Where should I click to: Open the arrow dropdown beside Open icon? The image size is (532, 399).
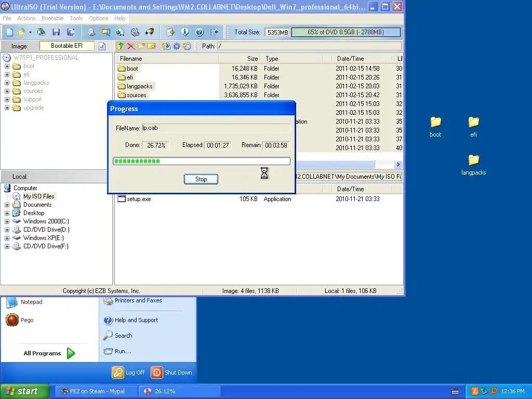[30, 32]
